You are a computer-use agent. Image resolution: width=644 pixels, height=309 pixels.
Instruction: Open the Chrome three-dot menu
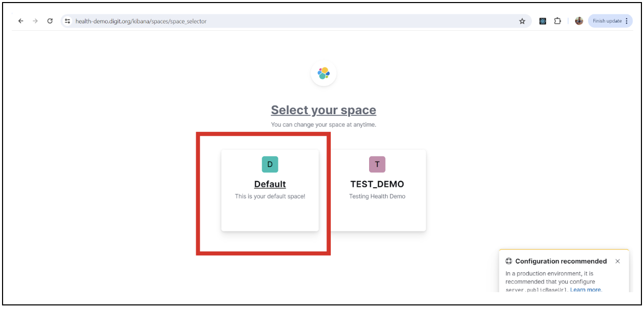click(627, 21)
